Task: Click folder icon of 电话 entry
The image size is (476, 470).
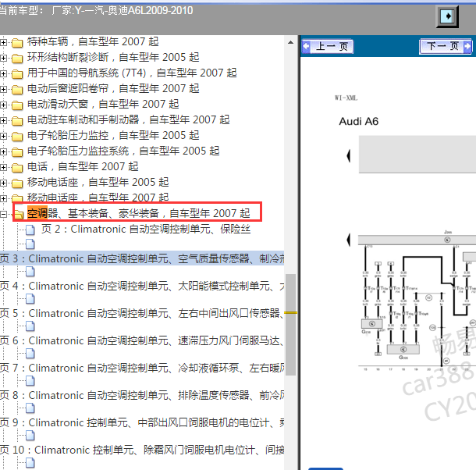Action: click(17, 168)
